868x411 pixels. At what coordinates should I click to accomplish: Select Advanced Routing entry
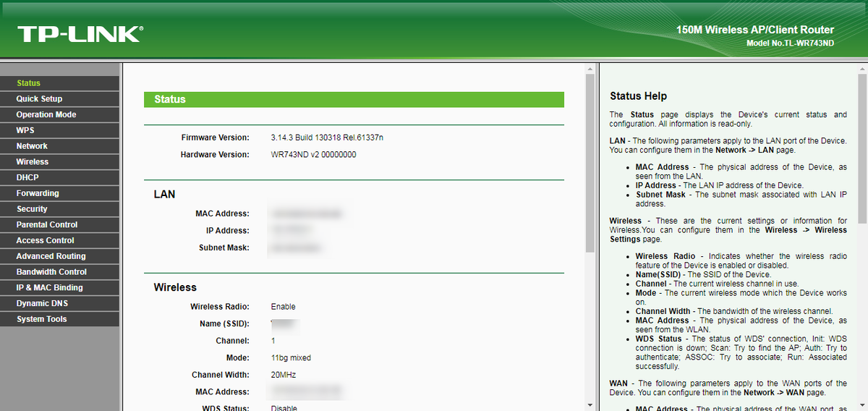[x=59, y=256]
